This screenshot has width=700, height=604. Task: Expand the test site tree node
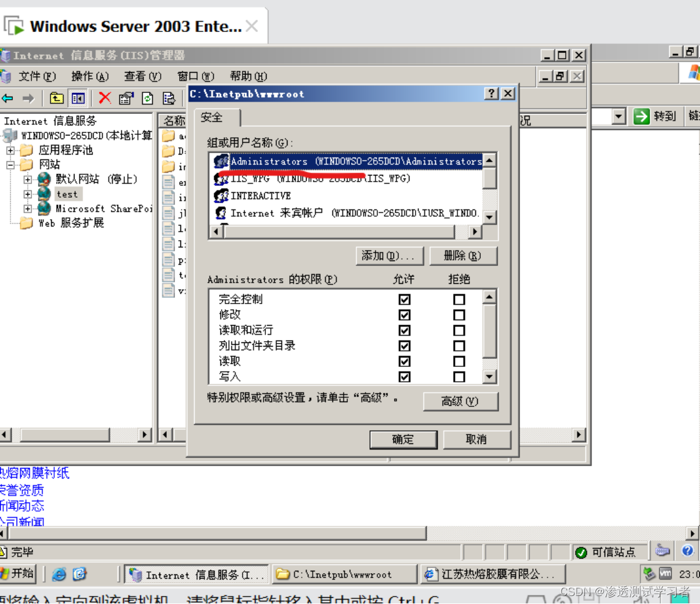point(28,194)
